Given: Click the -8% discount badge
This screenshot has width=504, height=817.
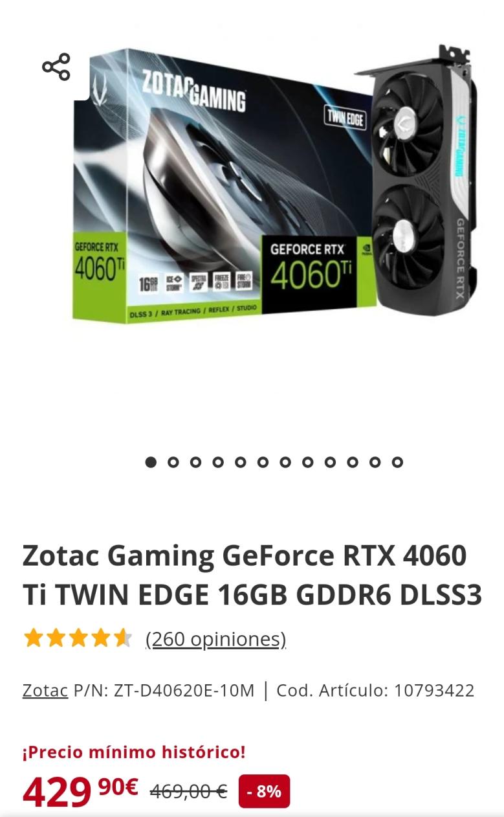Looking at the screenshot, I should [264, 791].
